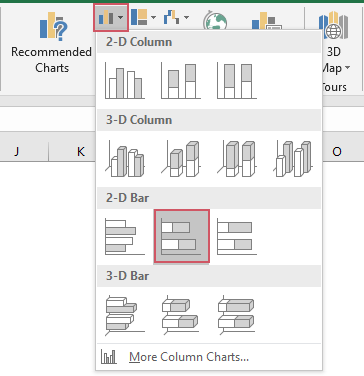This screenshot has width=364, height=376.
Task: Choose the 3-D Stacked Bar chart
Action: click(x=181, y=314)
